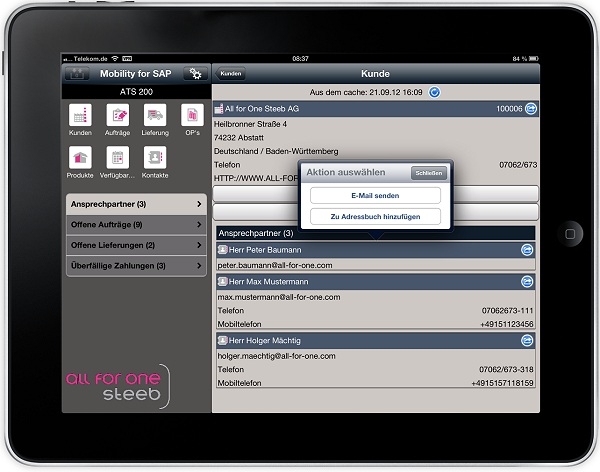Image resolution: width=600 pixels, height=472 pixels.
Task: Expand Ansprechpartner (3) in sidebar
Action: pyautogui.click(x=135, y=204)
